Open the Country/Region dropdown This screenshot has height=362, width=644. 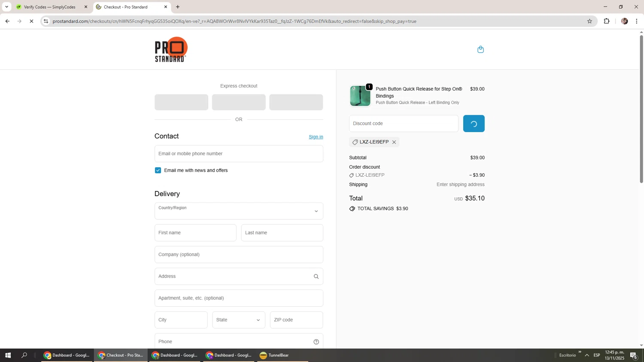[239, 211]
